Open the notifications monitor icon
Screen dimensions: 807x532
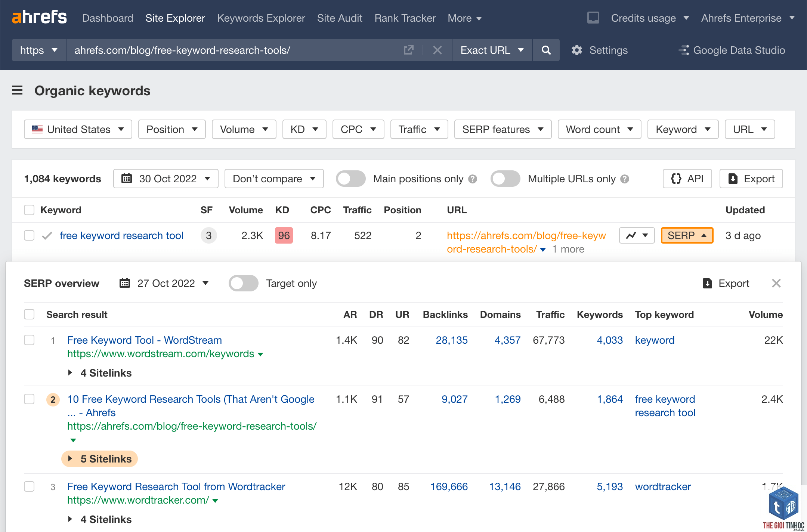coord(593,18)
